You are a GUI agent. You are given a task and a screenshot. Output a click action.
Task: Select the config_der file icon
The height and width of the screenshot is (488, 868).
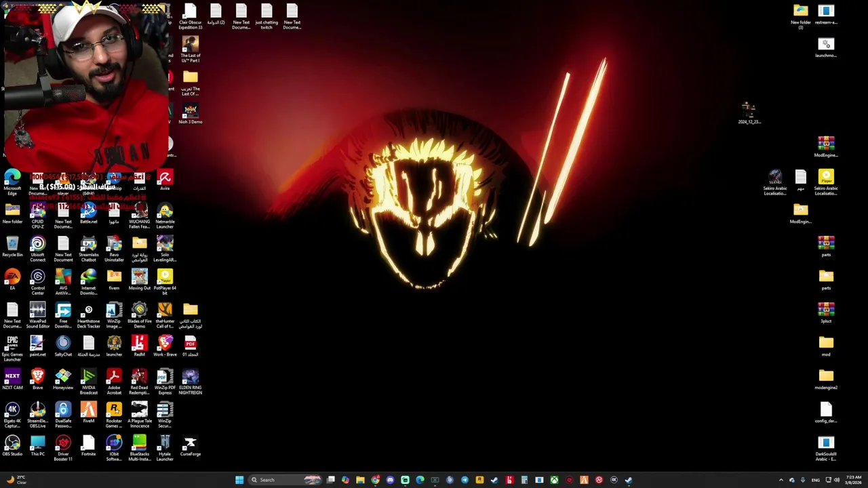[826, 413]
